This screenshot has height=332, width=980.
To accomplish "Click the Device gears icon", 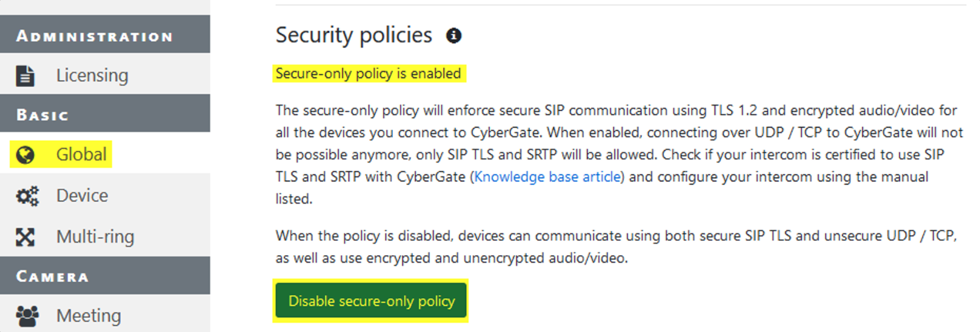I will [x=26, y=196].
